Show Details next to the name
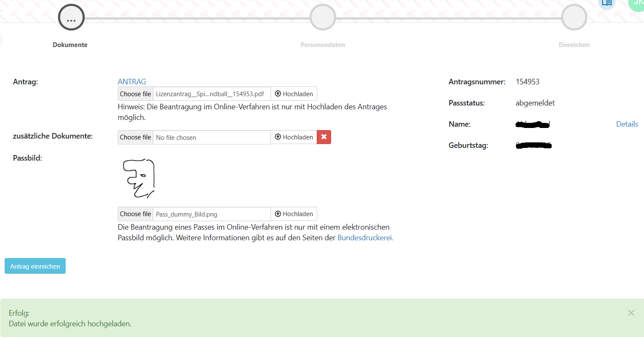644x339 pixels. [x=627, y=124]
